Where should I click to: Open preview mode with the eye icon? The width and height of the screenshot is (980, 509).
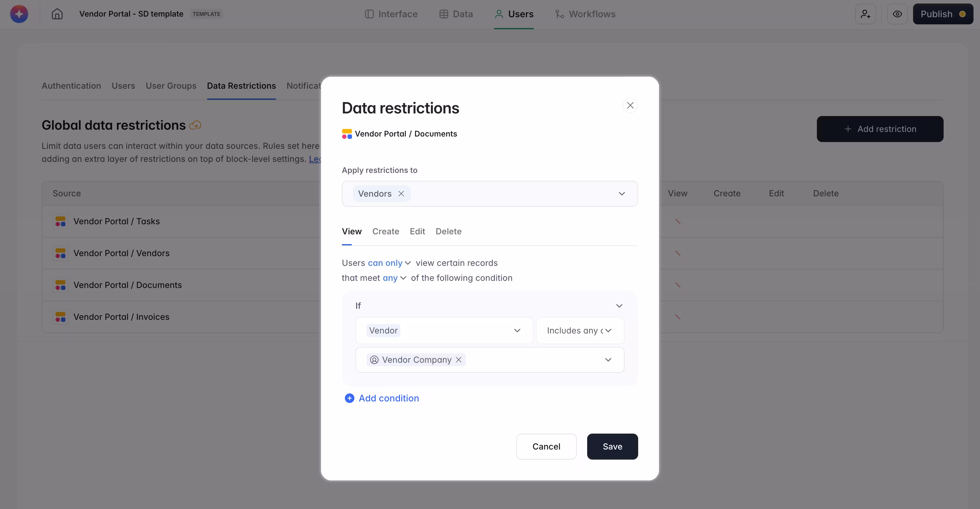tap(897, 14)
